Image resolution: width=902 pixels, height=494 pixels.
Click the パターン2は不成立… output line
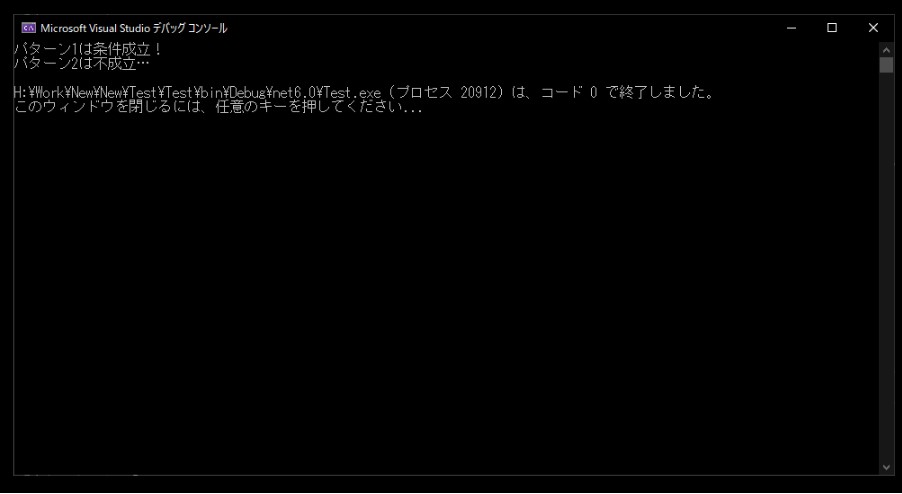point(81,64)
